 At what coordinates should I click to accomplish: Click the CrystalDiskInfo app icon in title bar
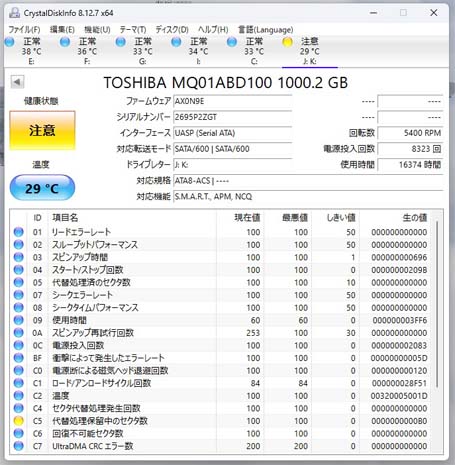pos(14,13)
